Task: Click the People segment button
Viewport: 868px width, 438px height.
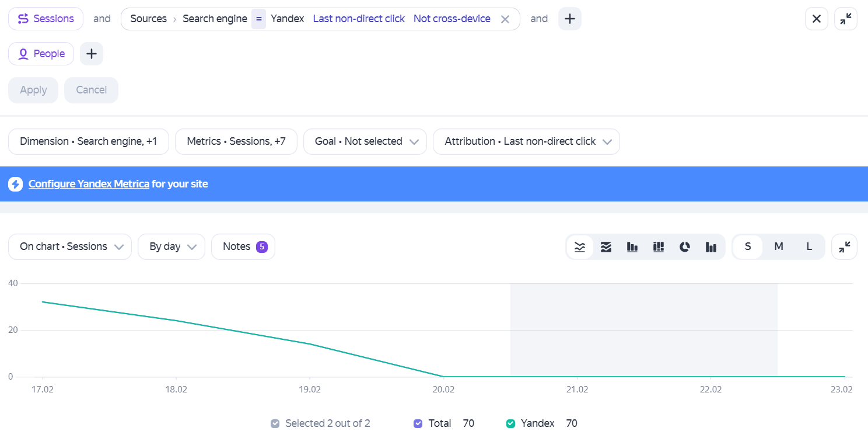Action: [x=41, y=54]
